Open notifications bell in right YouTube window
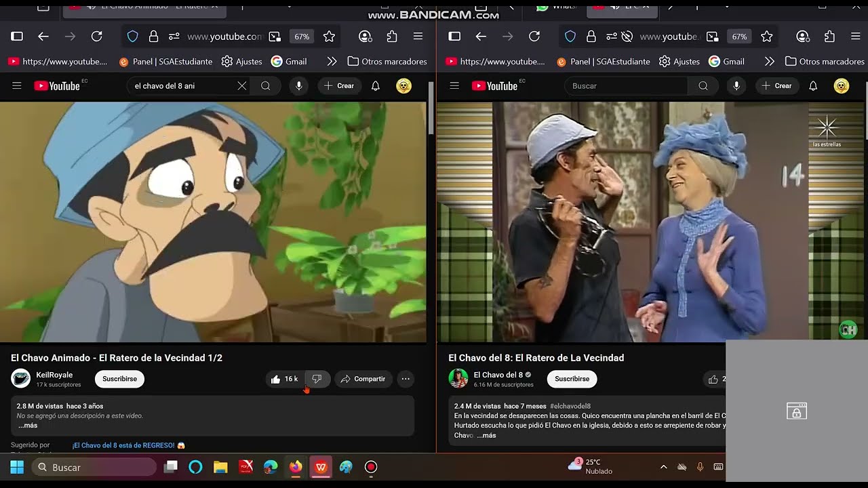This screenshot has height=488, width=868. coord(813,86)
